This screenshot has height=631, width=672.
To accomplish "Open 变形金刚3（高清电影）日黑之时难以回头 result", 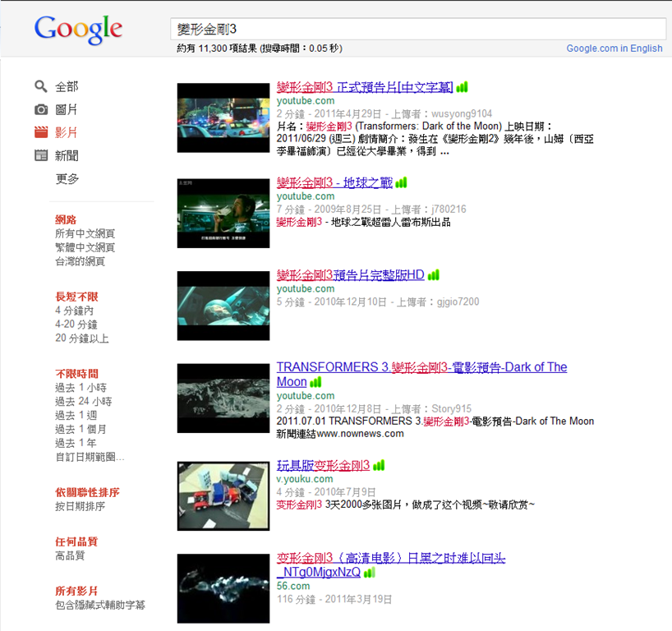I will [x=391, y=565].
